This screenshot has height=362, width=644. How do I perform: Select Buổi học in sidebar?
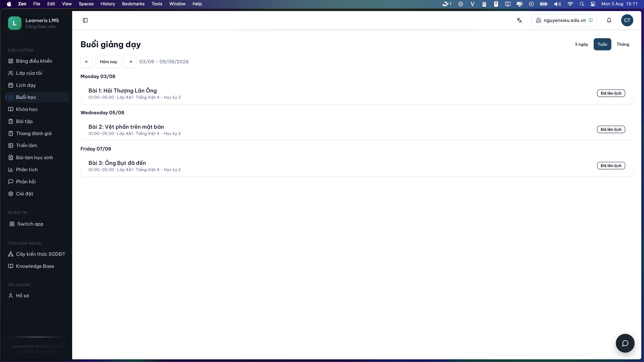[38, 97]
